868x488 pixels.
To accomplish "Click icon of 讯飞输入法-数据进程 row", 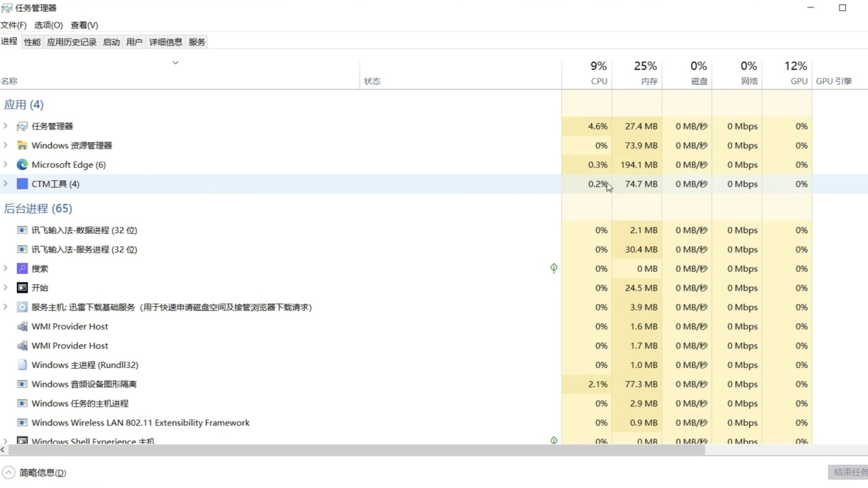I will pyautogui.click(x=22, y=230).
